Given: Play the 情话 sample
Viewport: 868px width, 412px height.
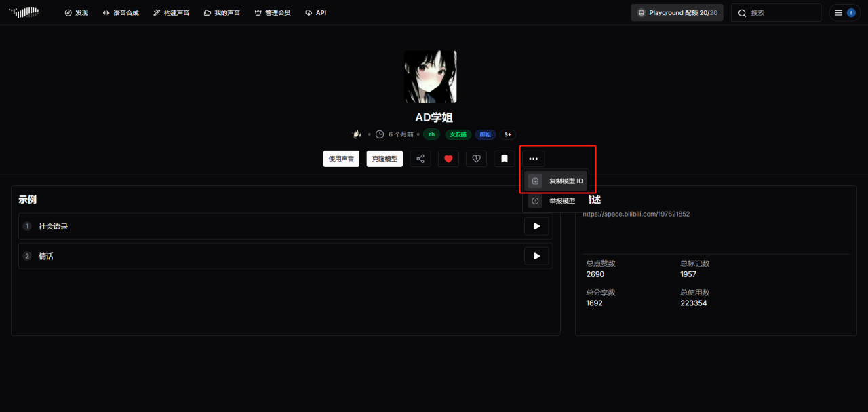Looking at the screenshot, I should (x=536, y=256).
